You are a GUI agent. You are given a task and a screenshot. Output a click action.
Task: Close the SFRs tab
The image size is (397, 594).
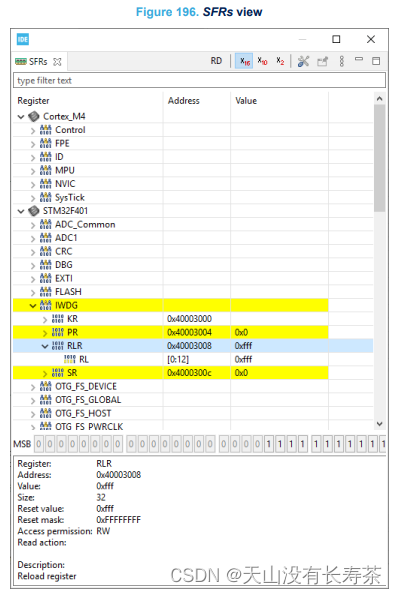tap(57, 62)
